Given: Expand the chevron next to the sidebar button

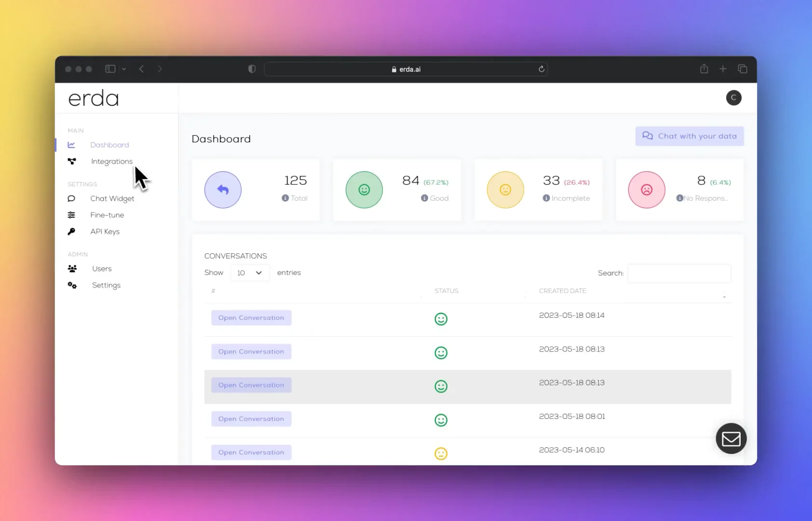Looking at the screenshot, I should point(124,69).
